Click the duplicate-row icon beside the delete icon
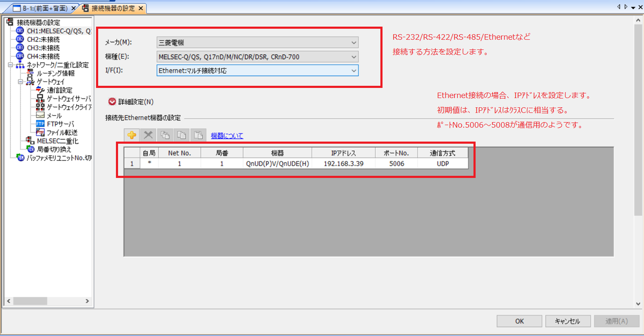This screenshot has height=336, width=644. tap(165, 136)
